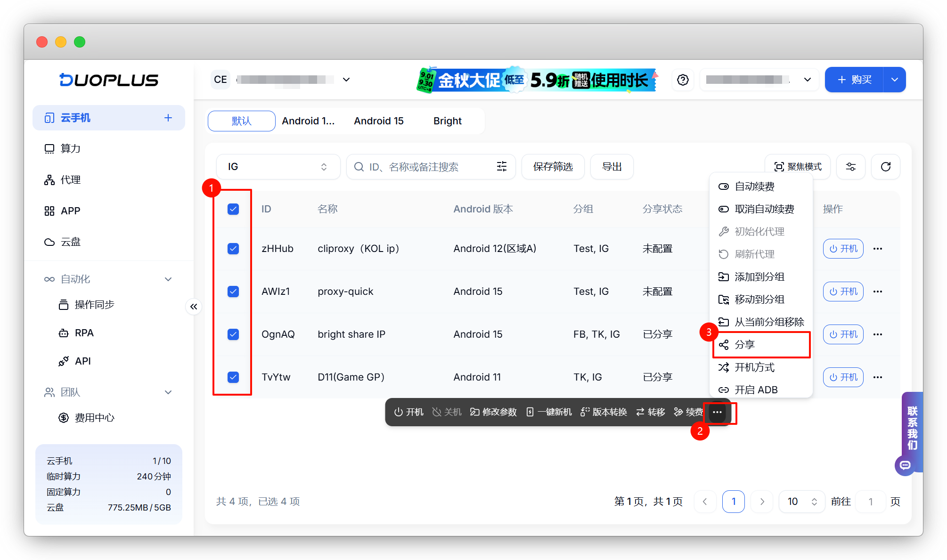Click the plus icon beside 云手机
Image resolution: width=947 pixels, height=560 pixels.
168,118
